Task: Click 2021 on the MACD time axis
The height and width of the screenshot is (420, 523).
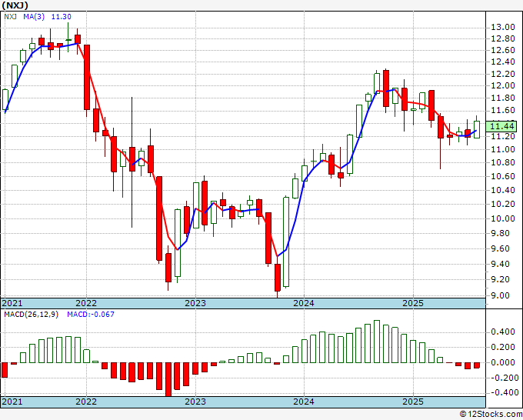Action: pos(12,402)
